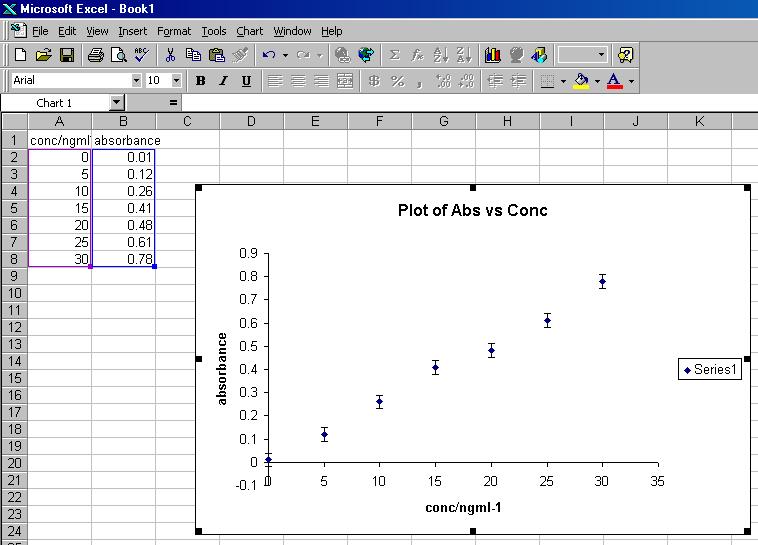Run the ABC spelling check icon
Viewport: 758px width, 545px height.
coord(142,55)
